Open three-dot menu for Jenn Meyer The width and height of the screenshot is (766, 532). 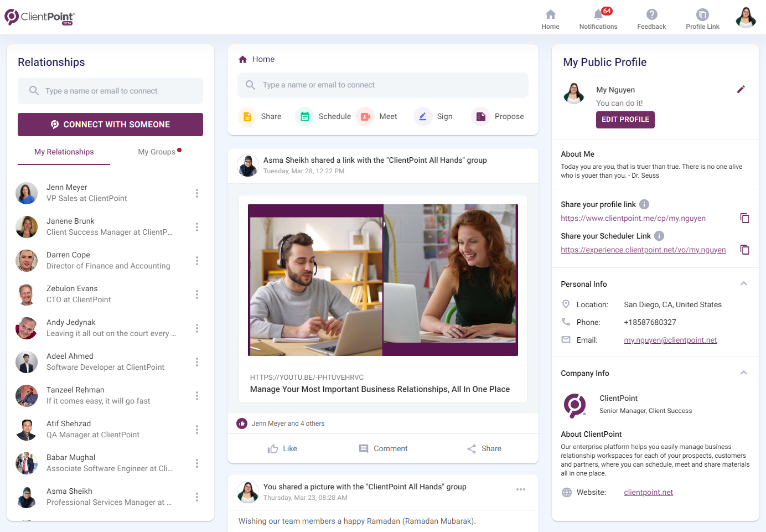pyautogui.click(x=197, y=193)
